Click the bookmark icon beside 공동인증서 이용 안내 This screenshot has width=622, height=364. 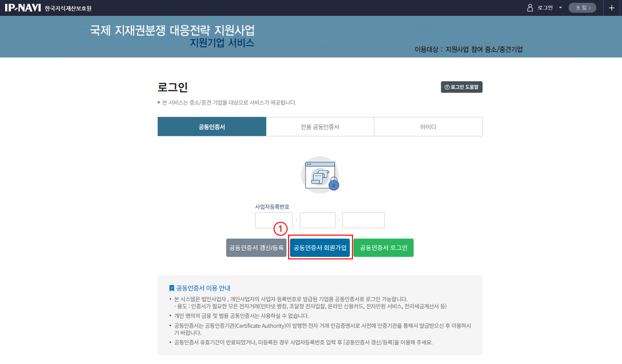point(171,288)
